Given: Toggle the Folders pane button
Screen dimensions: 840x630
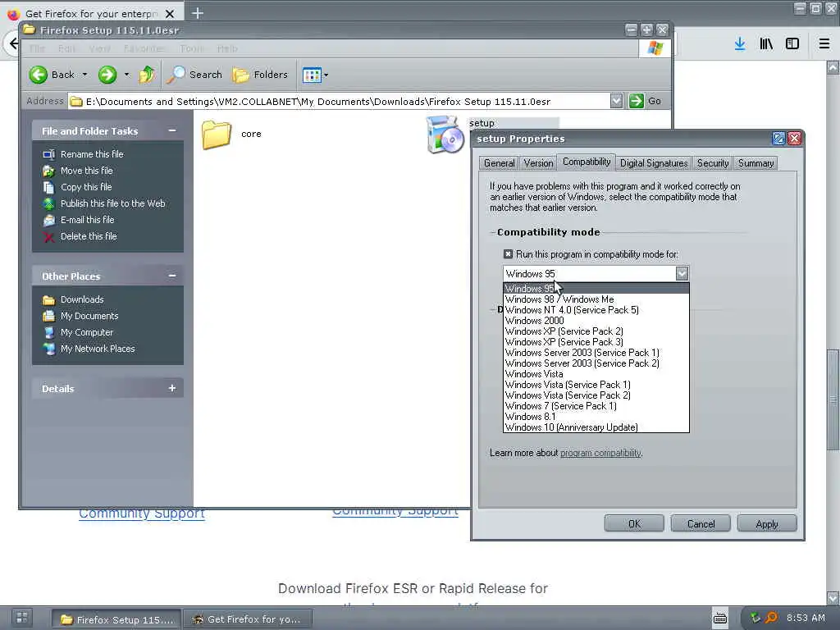Looking at the screenshot, I should [x=260, y=75].
